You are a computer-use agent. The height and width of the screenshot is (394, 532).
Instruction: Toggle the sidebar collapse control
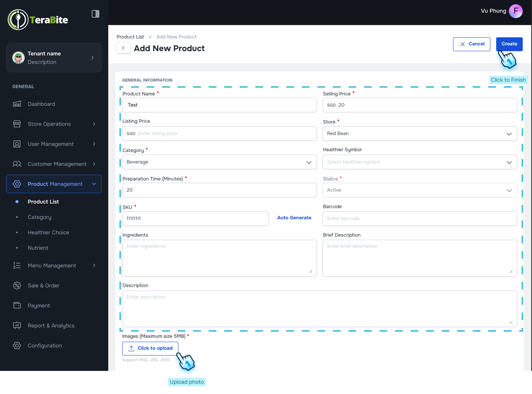(x=95, y=14)
